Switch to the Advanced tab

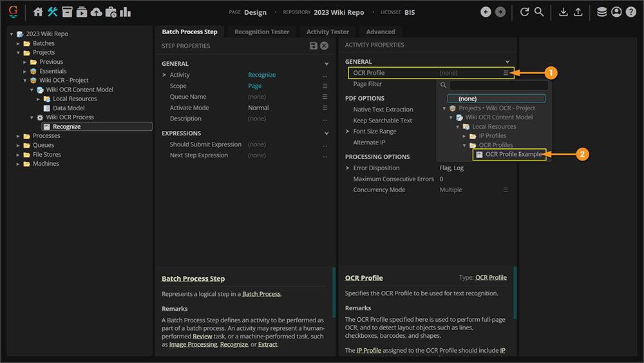pos(381,32)
